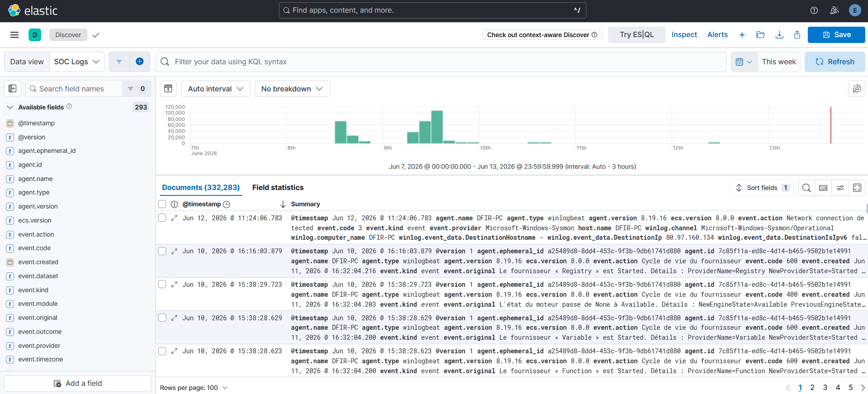Open the SOC Logs data view dropdown
This screenshot has width=868, height=394.
click(77, 62)
